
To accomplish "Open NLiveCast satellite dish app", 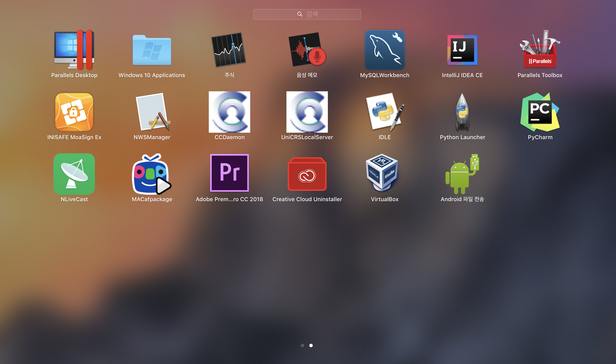I will pyautogui.click(x=74, y=174).
